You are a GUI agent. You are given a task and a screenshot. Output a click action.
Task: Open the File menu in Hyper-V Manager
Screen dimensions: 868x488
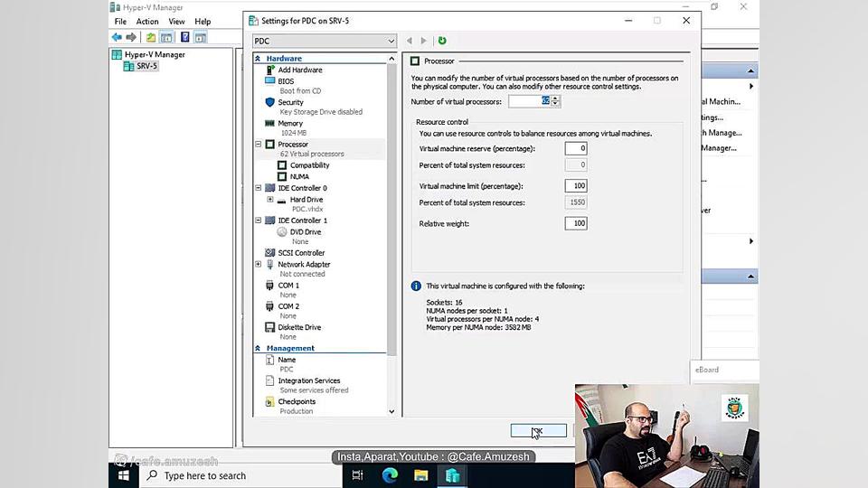tap(120, 21)
